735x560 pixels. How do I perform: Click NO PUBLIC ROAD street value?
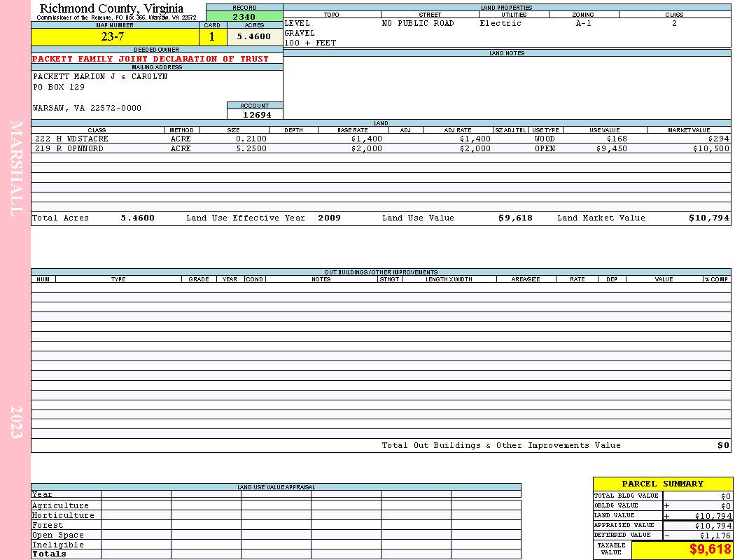point(418,23)
